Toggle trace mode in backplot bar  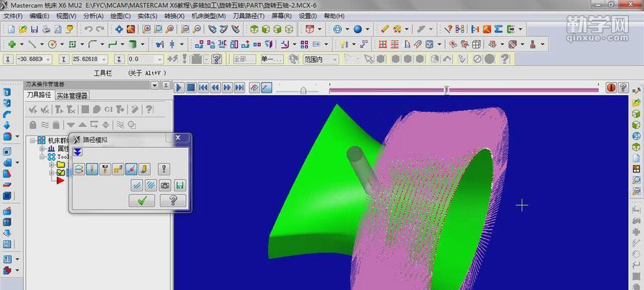tap(255, 88)
